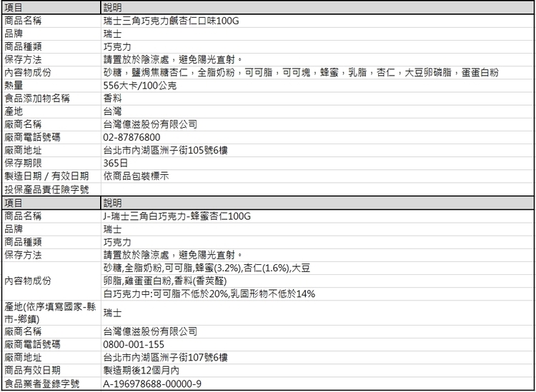Screen dimensions: 536x392
Task: Select phone number 02-87876800
Action: [131, 137]
